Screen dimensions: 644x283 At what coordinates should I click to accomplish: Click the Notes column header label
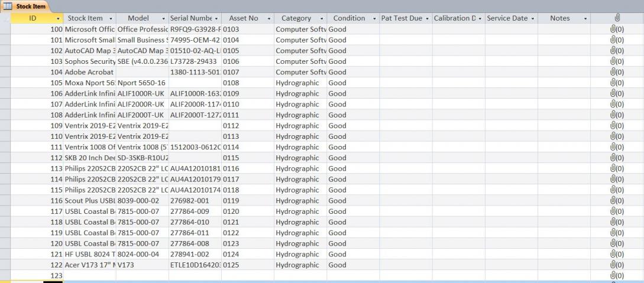point(560,18)
